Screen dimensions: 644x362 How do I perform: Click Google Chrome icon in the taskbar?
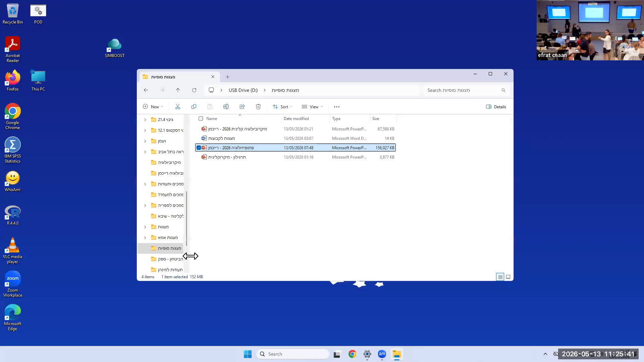pyautogui.click(x=352, y=354)
